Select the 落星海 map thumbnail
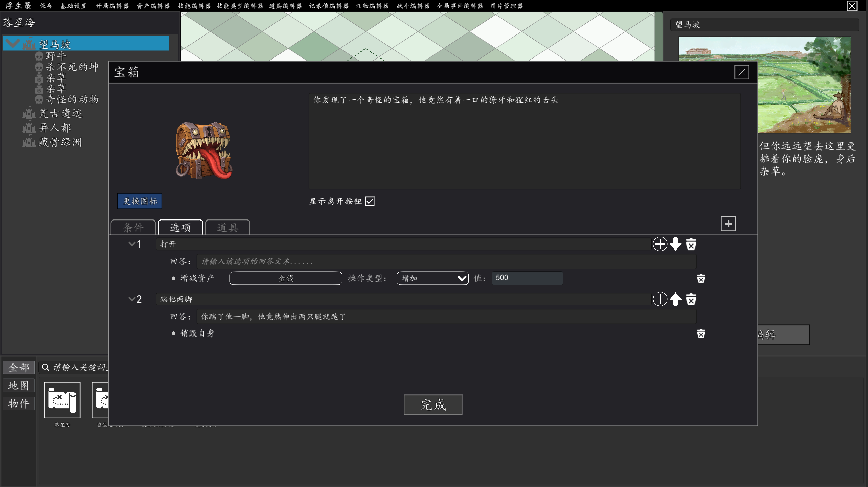The image size is (868, 487). [x=62, y=400]
